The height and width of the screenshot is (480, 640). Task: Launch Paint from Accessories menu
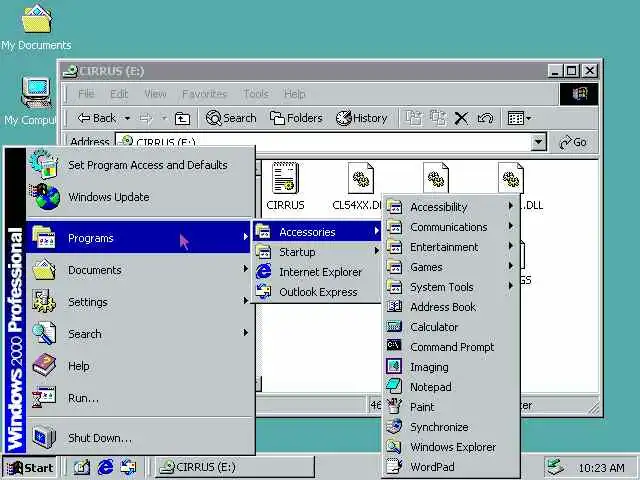pyautogui.click(x=451, y=407)
